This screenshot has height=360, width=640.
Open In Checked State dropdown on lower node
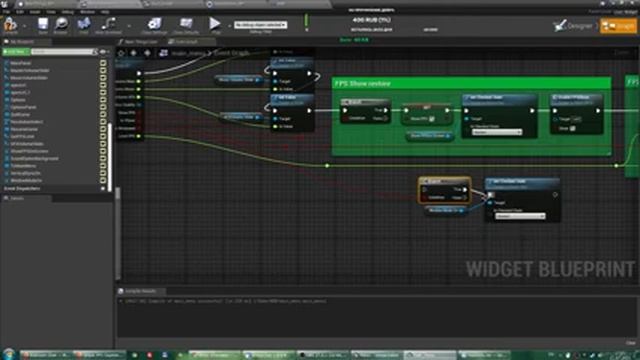click(x=520, y=216)
